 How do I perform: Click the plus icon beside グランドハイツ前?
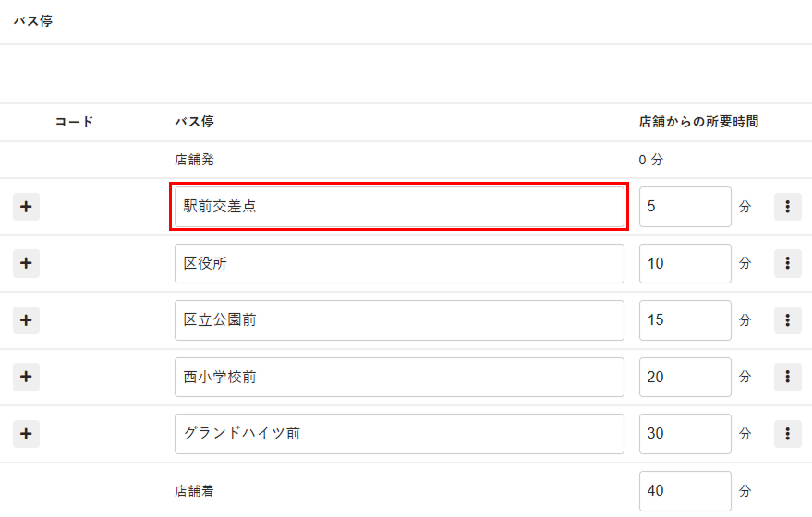pyautogui.click(x=26, y=433)
